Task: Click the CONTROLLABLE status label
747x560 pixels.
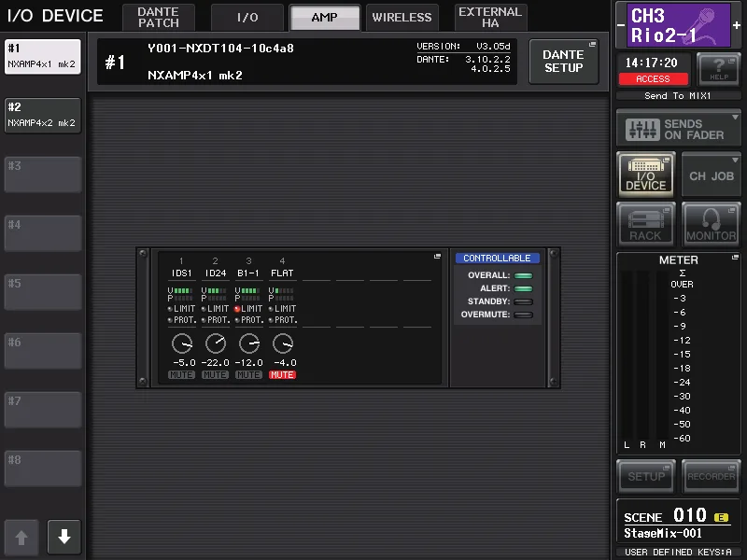Action: 497,259
